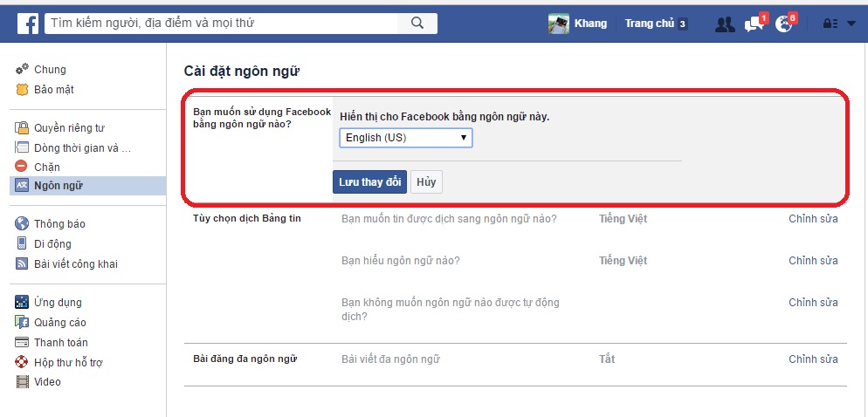
Task: Click the Thông báo globe icon
Action: point(22,223)
